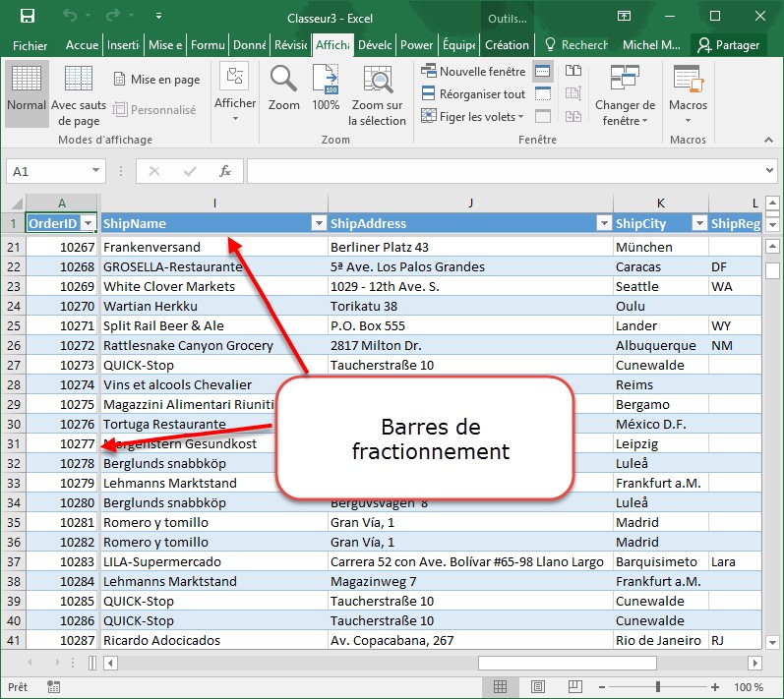Open a Nouvelle fenêtre
The height and width of the screenshot is (699, 784).
(x=473, y=72)
